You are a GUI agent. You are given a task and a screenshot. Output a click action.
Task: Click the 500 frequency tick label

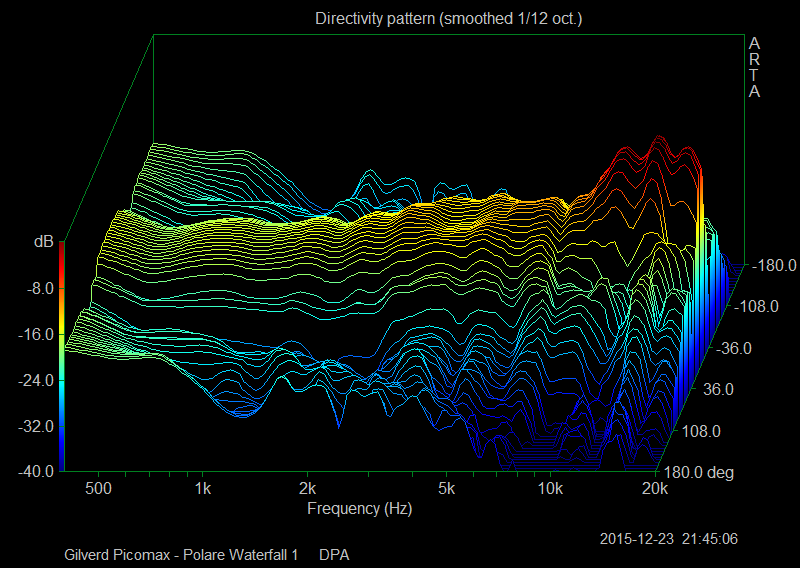tap(98, 488)
